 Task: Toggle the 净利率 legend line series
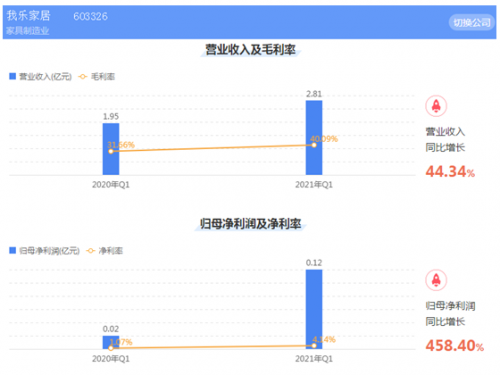[105, 251]
